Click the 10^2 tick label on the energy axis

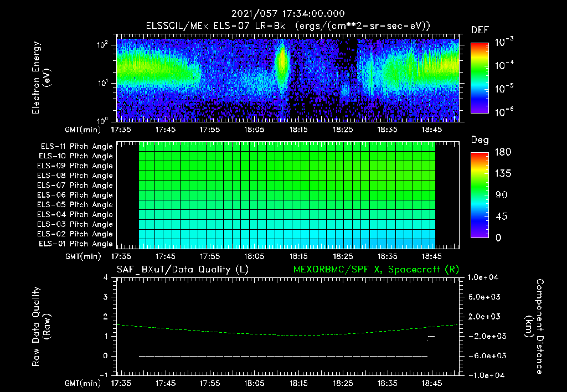pos(102,44)
